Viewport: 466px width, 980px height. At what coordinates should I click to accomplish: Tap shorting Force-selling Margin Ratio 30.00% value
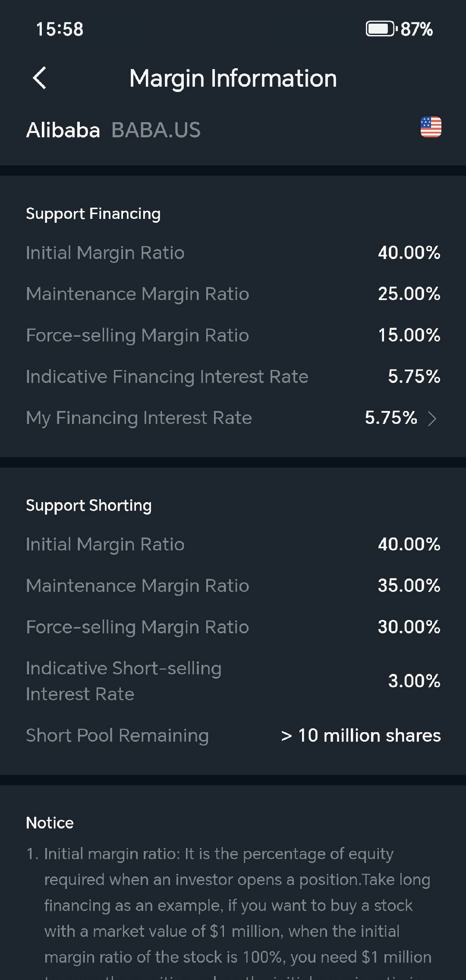tap(409, 627)
